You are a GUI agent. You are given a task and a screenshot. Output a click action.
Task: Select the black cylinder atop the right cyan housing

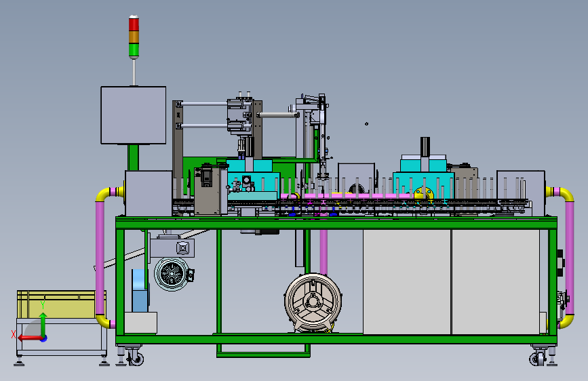[x=425, y=146]
